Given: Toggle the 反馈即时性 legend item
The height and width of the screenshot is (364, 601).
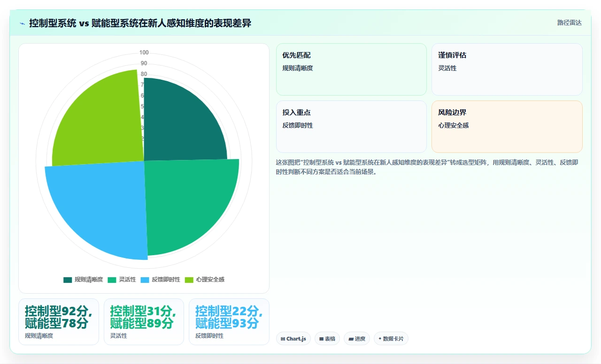Looking at the screenshot, I should 160,280.
